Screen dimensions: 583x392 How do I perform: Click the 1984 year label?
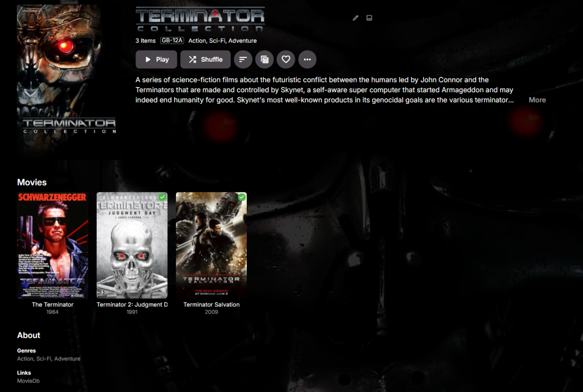click(x=52, y=312)
